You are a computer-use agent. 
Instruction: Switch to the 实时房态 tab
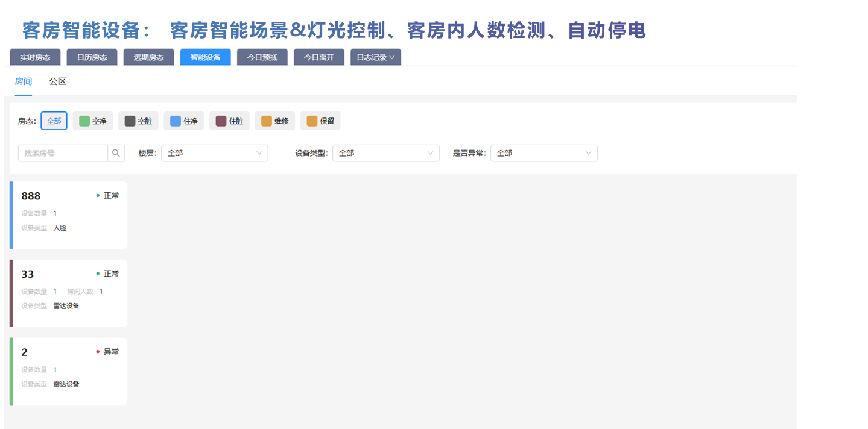[x=35, y=57]
